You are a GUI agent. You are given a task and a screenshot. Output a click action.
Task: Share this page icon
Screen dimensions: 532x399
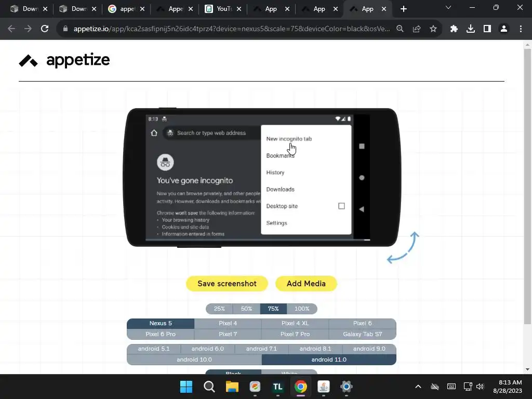pos(417,29)
